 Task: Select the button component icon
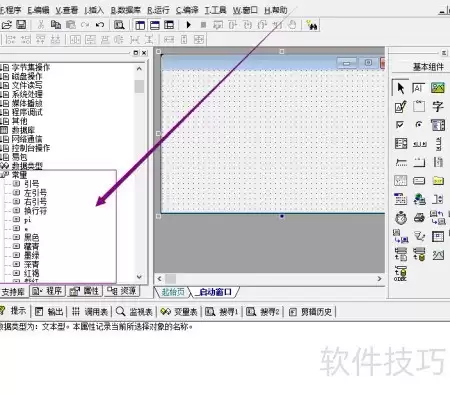click(419, 181)
